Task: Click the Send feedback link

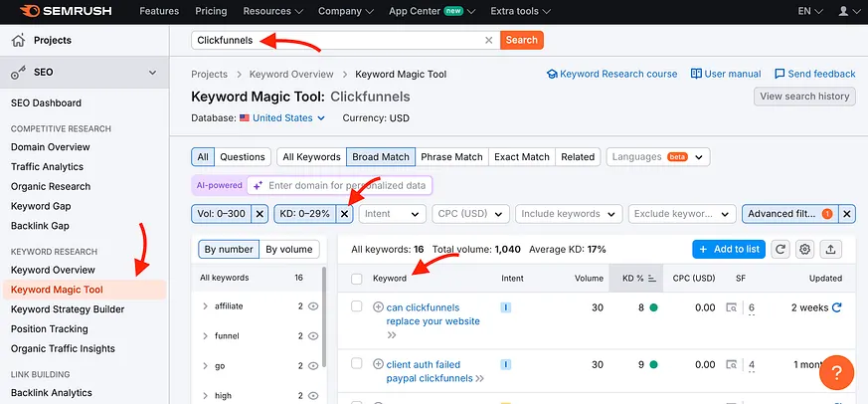Action: coord(815,75)
